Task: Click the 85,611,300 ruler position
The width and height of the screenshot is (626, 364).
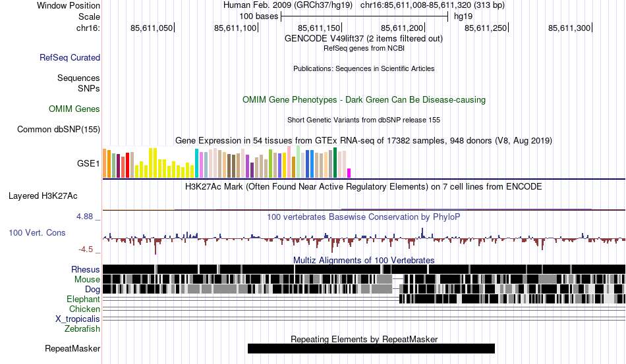Action: [x=569, y=28]
